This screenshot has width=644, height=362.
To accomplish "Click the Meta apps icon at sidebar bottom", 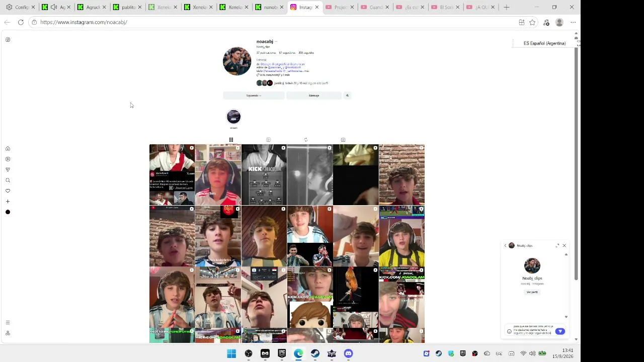I will (x=8, y=333).
